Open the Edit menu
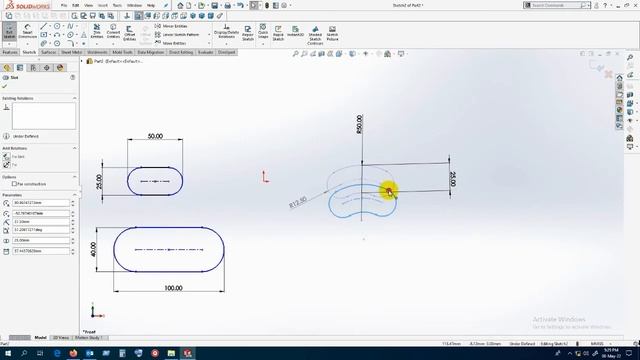Screen dimensions: 640x360 click(x=76, y=6)
